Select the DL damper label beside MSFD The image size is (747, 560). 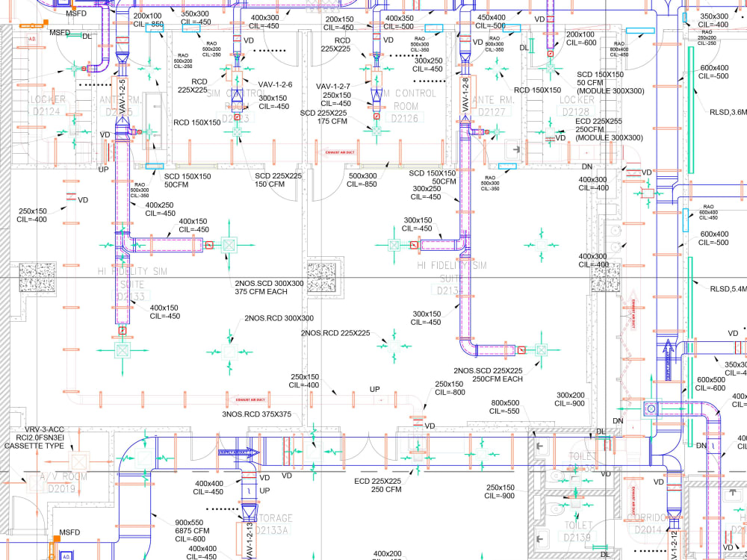[x=87, y=35]
